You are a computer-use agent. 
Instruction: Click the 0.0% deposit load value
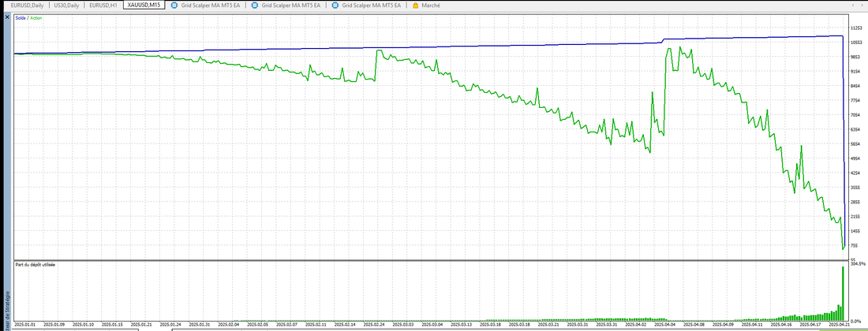pyautogui.click(x=855, y=321)
